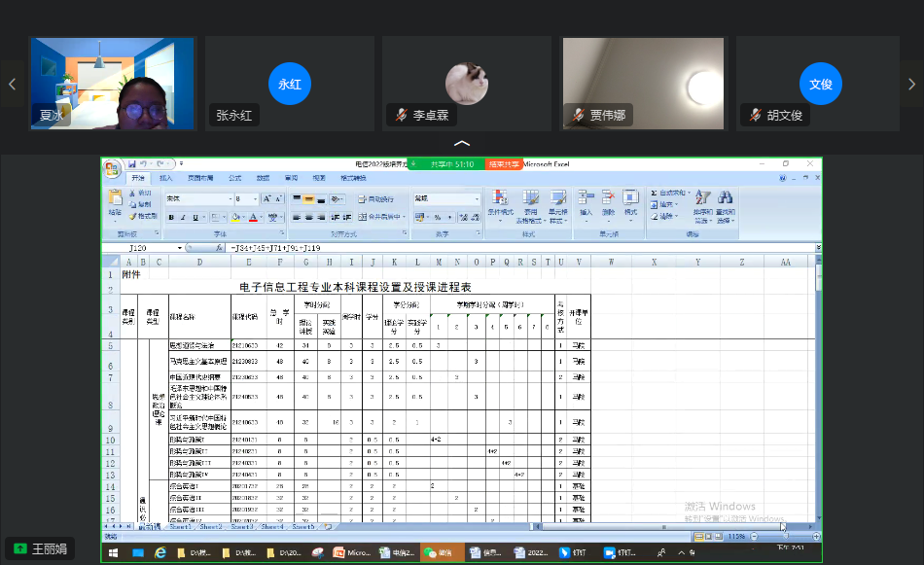Open Conditional Formatting in the styles group

coord(499,198)
